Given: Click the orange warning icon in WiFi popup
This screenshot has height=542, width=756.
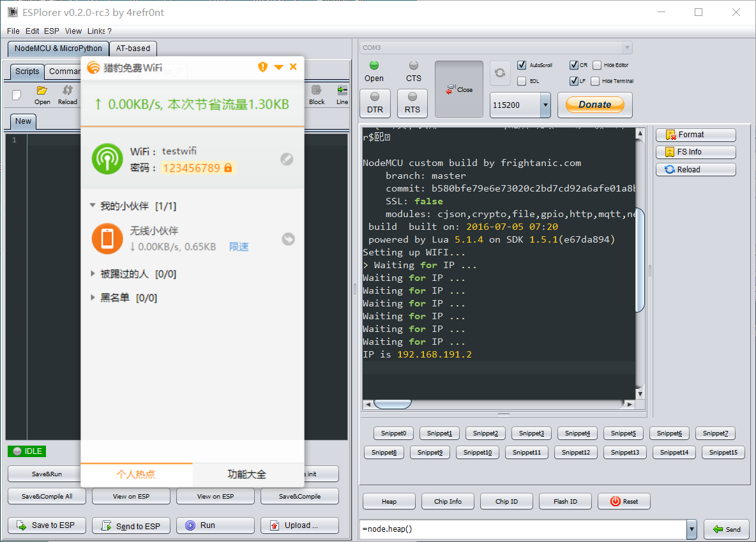Looking at the screenshot, I should (x=262, y=67).
